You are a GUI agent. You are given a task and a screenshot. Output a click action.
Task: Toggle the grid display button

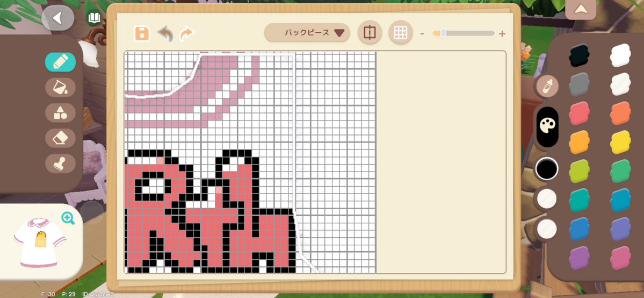401,32
